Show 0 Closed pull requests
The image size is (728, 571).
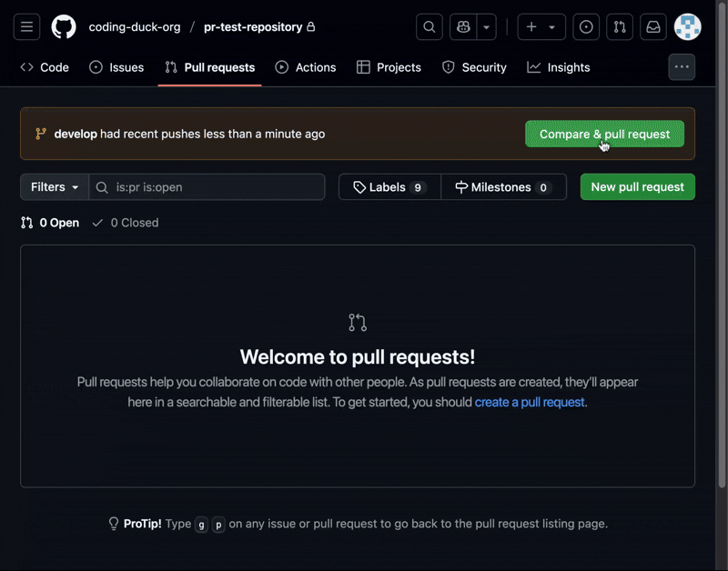tap(126, 223)
